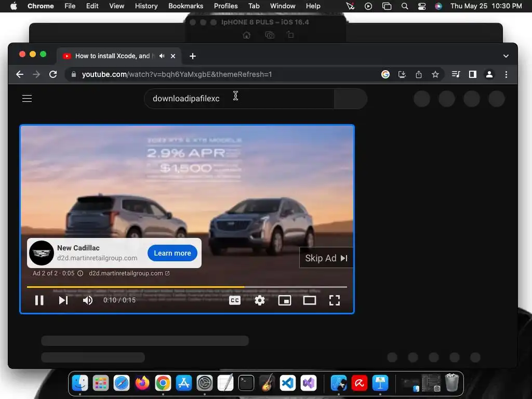
Task: Toggle theater mode on the player
Action: click(310, 300)
